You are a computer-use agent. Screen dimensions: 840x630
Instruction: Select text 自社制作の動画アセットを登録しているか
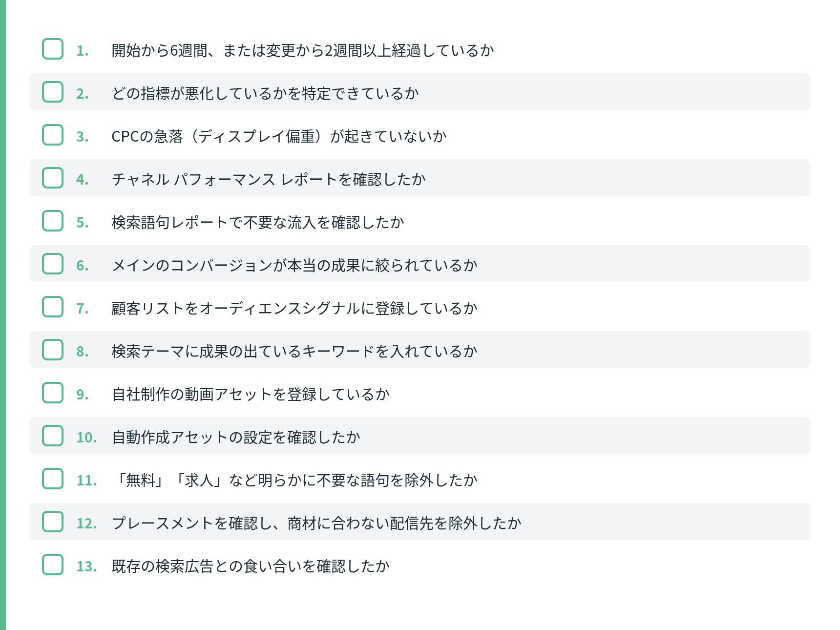tap(251, 394)
